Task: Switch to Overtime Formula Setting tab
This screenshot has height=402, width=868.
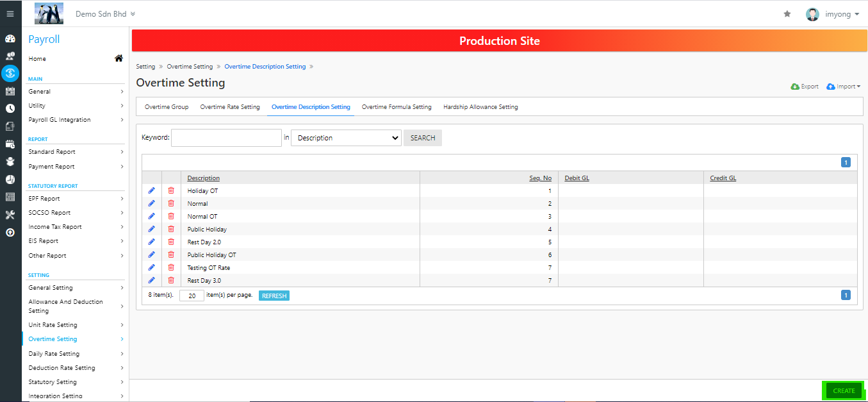Action: click(x=397, y=107)
